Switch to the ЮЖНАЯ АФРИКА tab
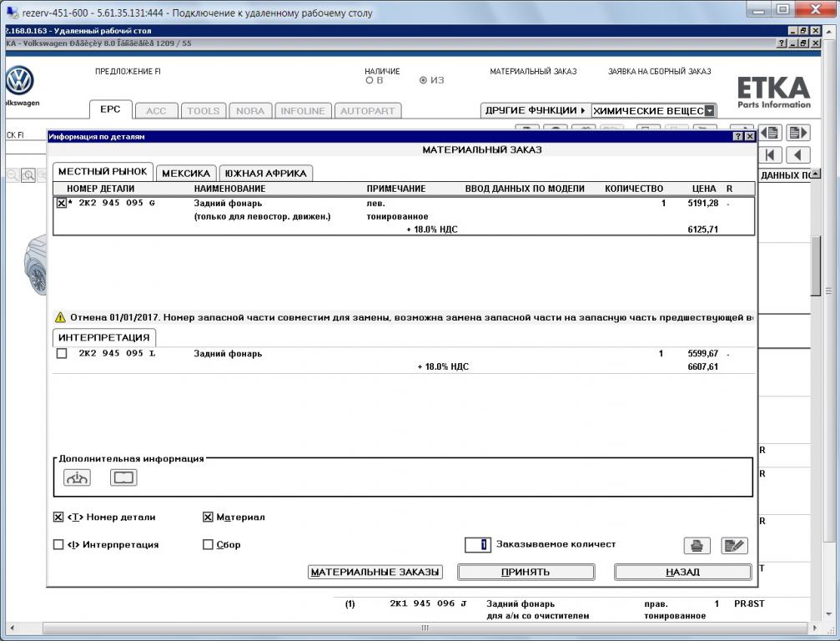 [x=266, y=173]
